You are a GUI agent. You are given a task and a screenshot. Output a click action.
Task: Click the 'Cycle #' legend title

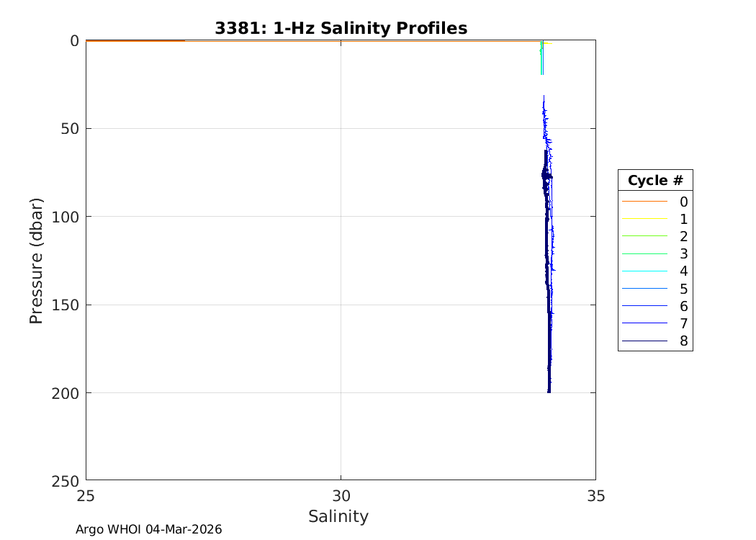(654, 180)
